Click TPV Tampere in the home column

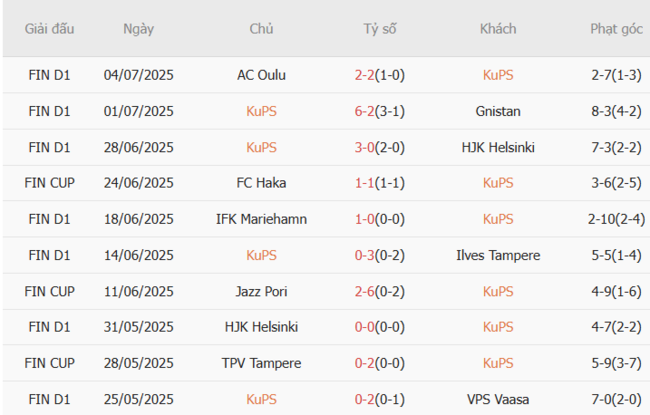click(x=262, y=363)
